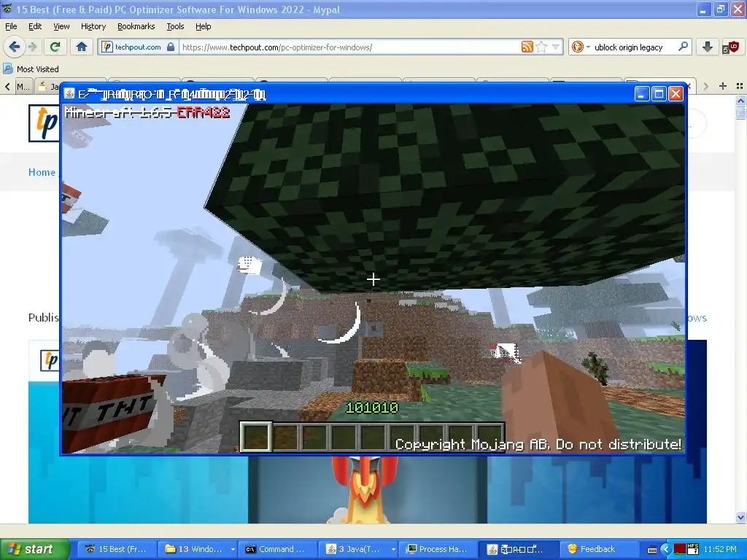Image resolution: width=747 pixels, height=560 pixels.
Task: Expand the 3 Java(T... taskbar group arrow
Action: pyautogui.click(x=393, y=549)
